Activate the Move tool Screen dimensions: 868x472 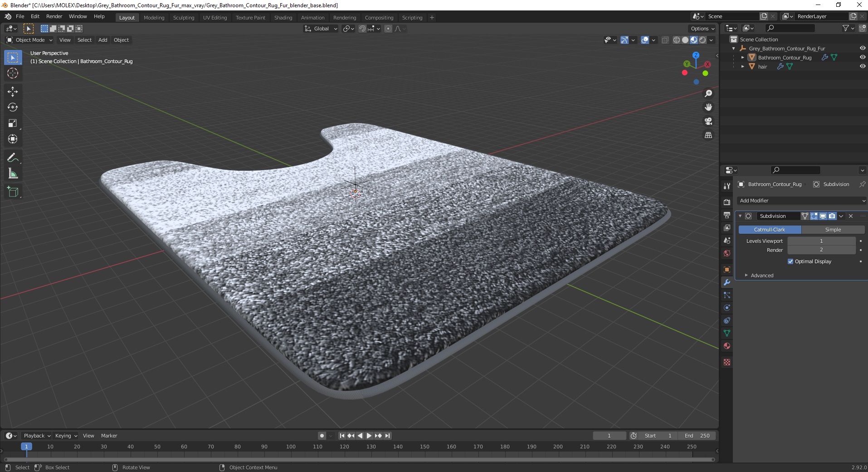(x=13, y=91)
